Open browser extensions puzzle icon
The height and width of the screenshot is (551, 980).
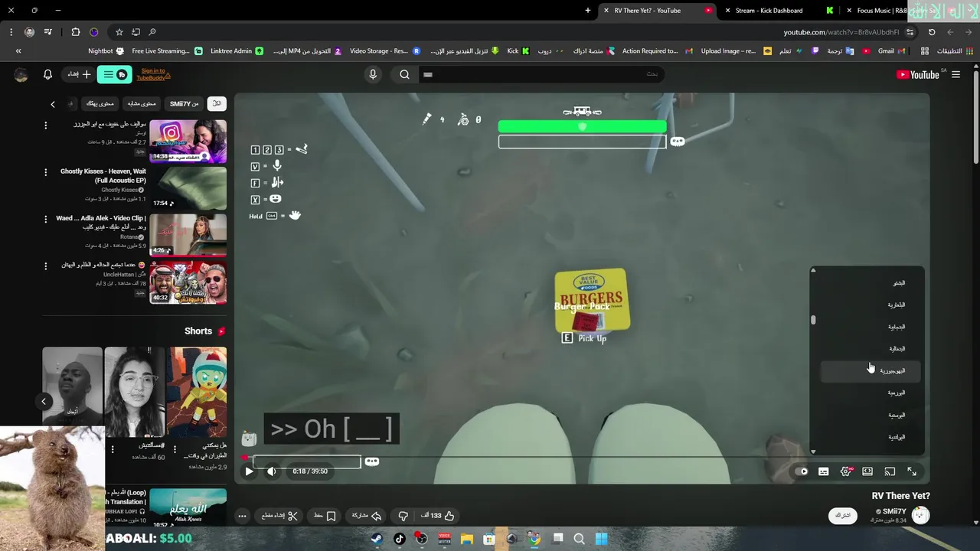[75, 32]
